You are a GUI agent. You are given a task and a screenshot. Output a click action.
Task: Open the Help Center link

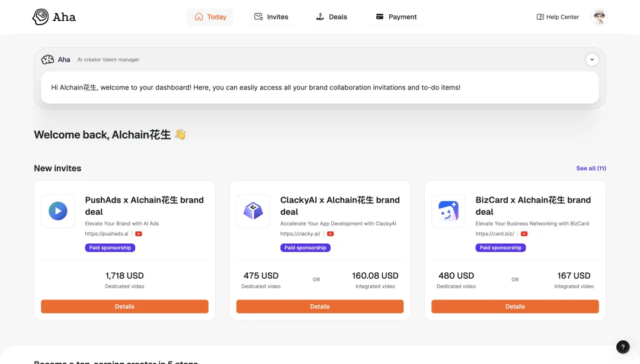558,17
